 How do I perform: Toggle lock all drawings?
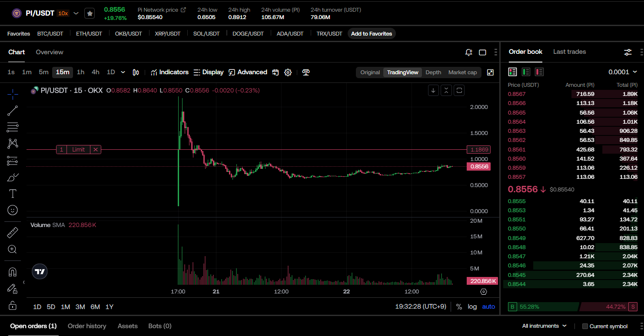click(x=13, y=305)
